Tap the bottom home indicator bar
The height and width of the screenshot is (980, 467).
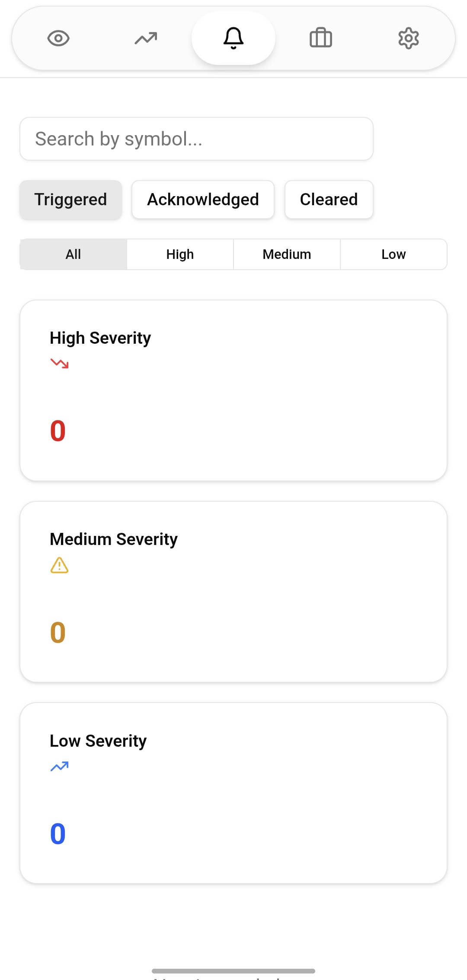[233, 971]
